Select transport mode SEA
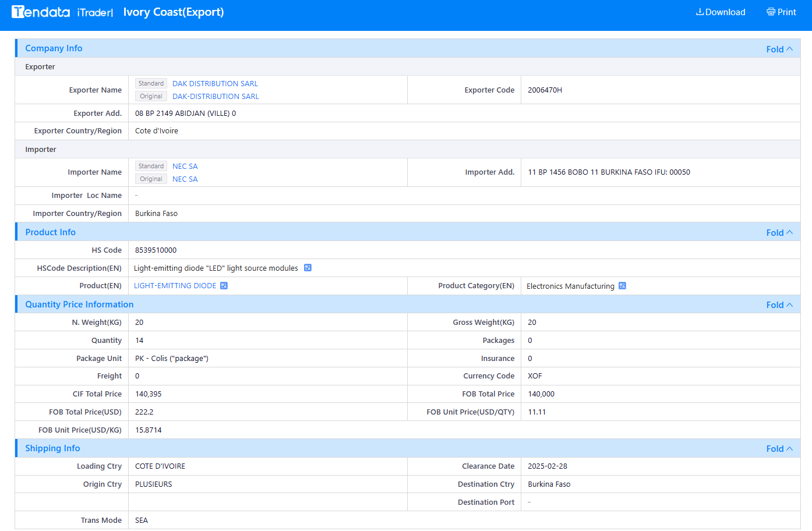The width and height of the screenshot is (812, 531). 142,521
